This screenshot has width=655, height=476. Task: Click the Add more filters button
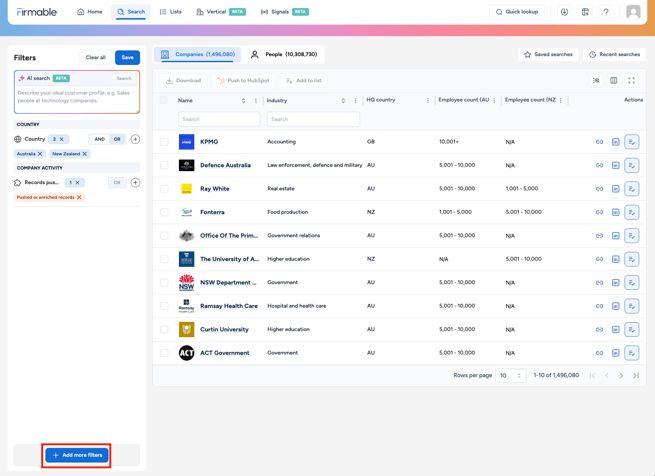click(x=77, y=455)
